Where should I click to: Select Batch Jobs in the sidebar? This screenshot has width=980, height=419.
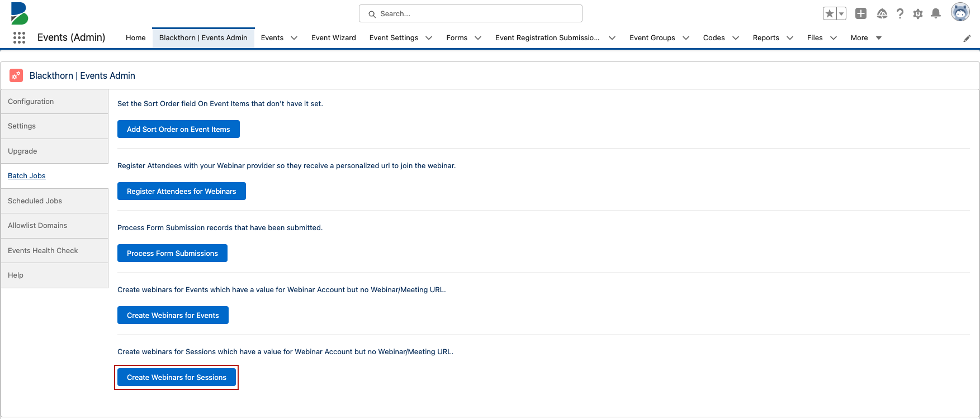pyautogui.click(x=55, y=176)
